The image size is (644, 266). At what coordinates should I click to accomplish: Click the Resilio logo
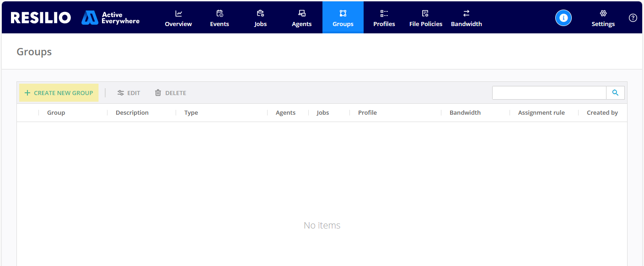(x=41, y=18)
